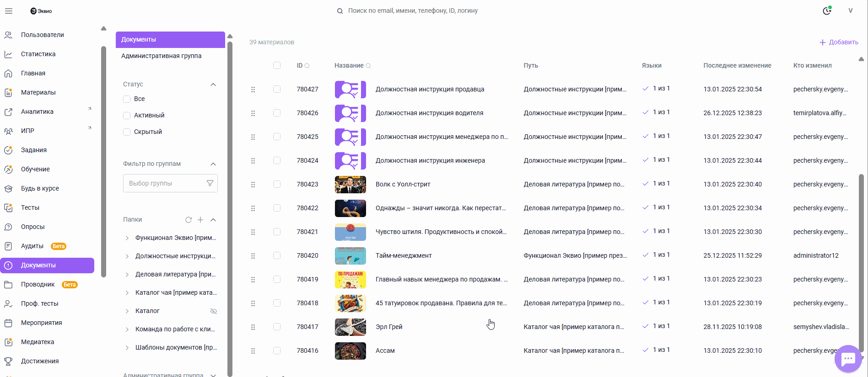Click the top search input field
Viewport: 868px width, 377px height.
[x=413, y=11]
